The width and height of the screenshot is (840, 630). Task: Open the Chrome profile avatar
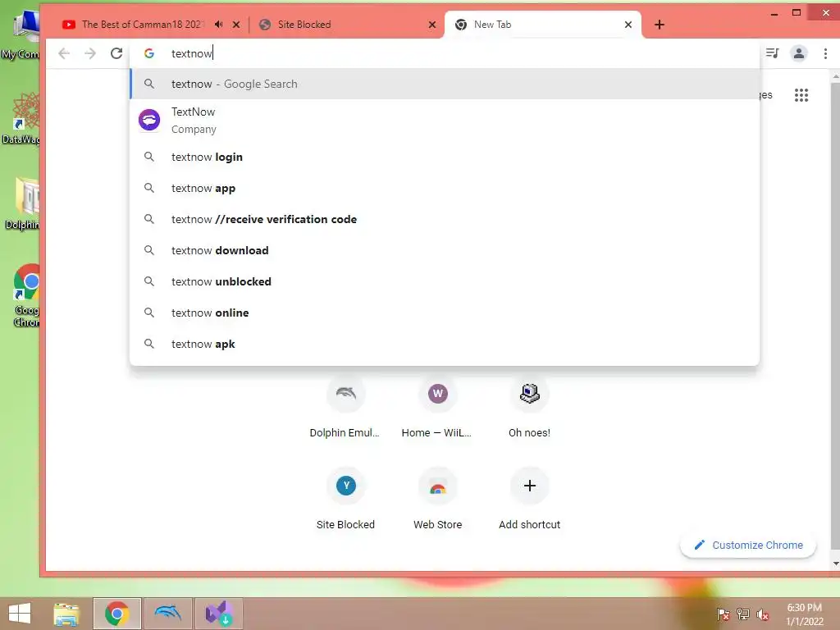(799, 53)
